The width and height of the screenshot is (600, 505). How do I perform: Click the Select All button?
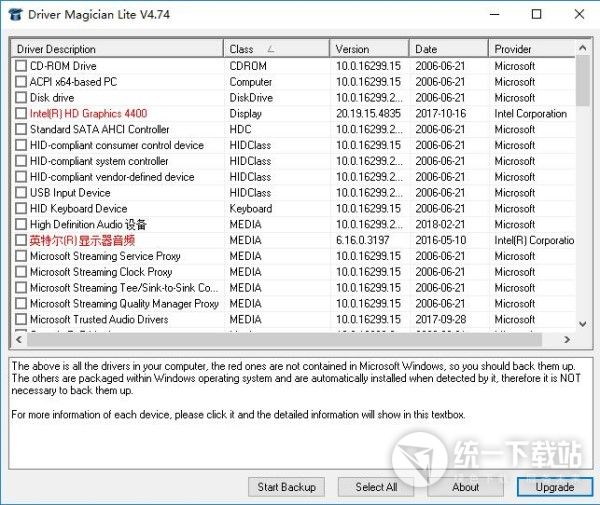click(x=376, y=487)
